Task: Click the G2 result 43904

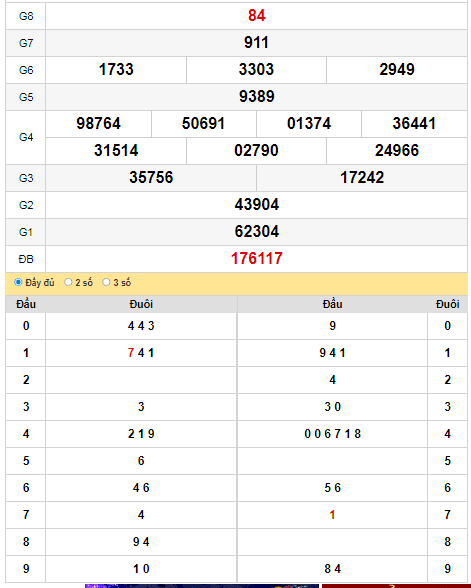Action: pyautogui.click(x=256, y=205)
